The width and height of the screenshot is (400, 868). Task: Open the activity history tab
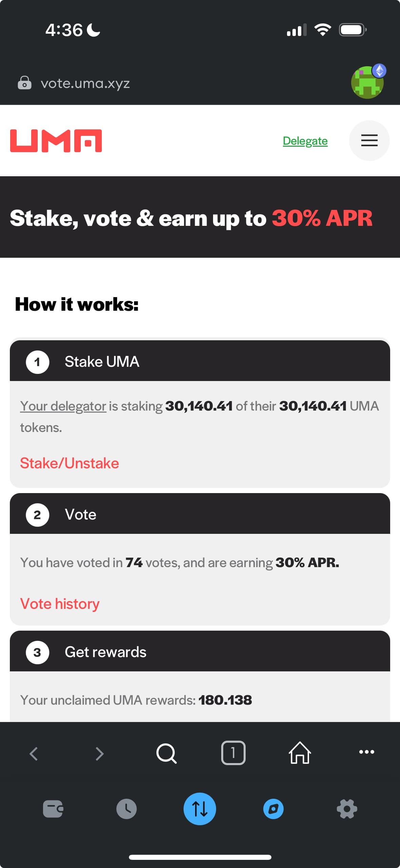(127, 809)
